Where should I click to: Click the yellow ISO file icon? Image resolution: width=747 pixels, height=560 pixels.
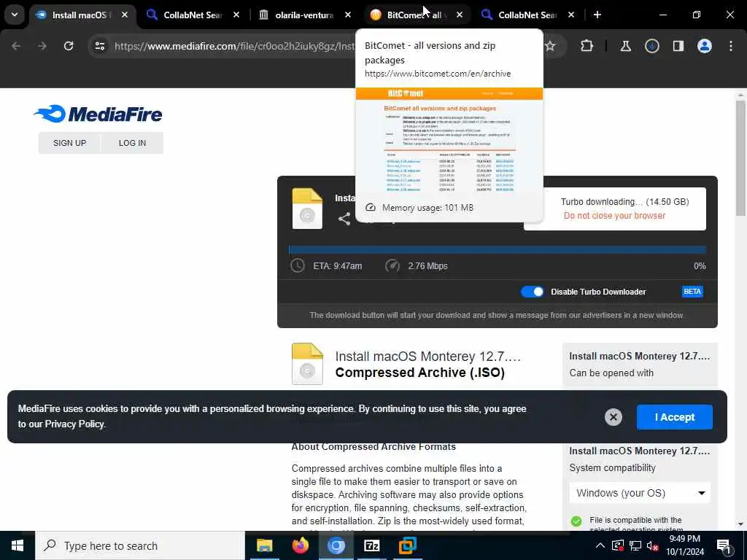307,209
